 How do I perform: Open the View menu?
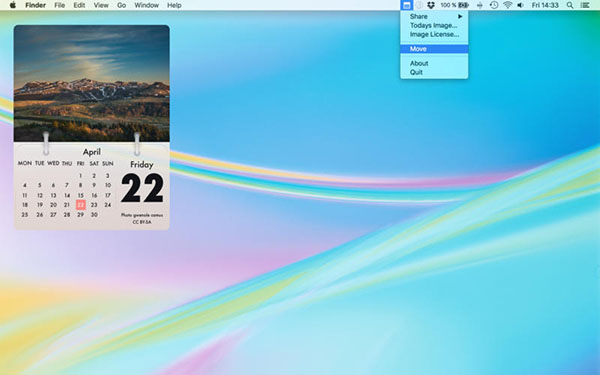pos(101,5)
